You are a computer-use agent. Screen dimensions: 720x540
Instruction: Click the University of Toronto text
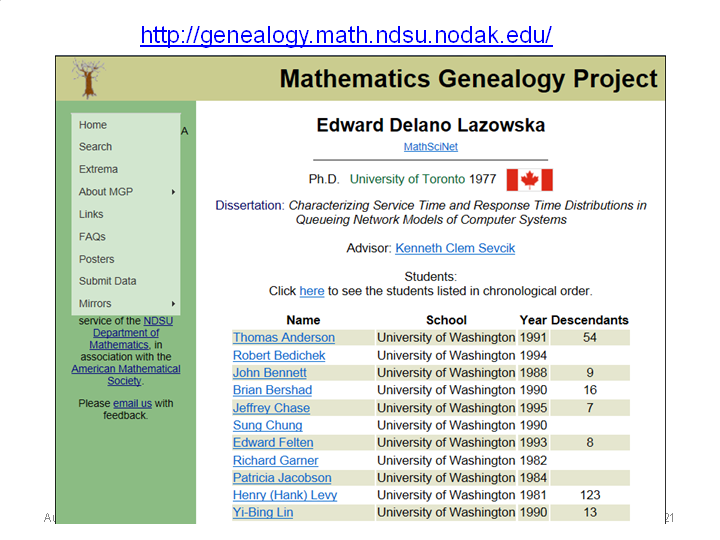[407, 179]
